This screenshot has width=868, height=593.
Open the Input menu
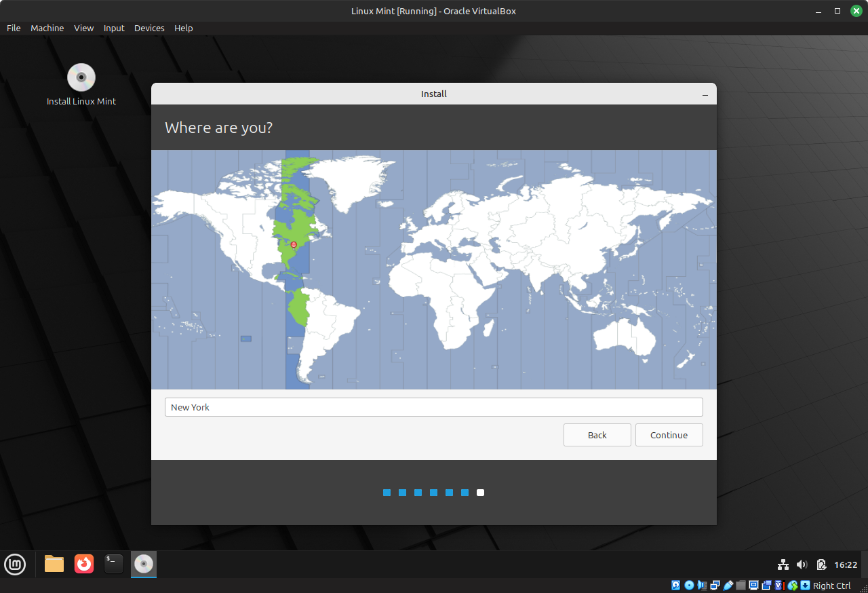(114, 28)
